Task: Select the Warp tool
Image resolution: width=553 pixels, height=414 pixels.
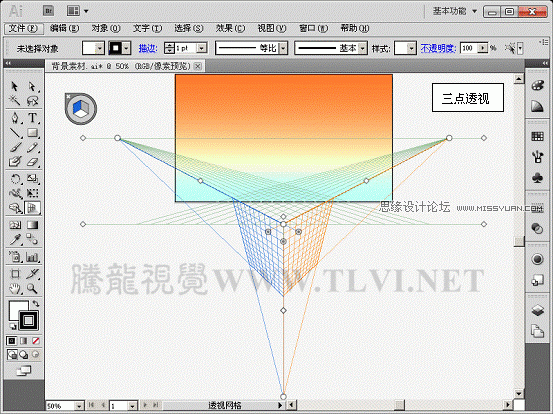Action: coord(14,193)
